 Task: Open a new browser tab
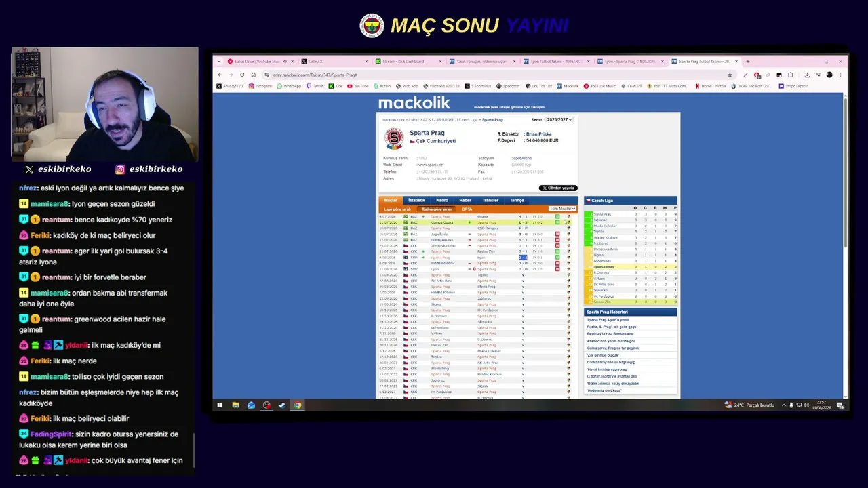click(x=748, y=61)
